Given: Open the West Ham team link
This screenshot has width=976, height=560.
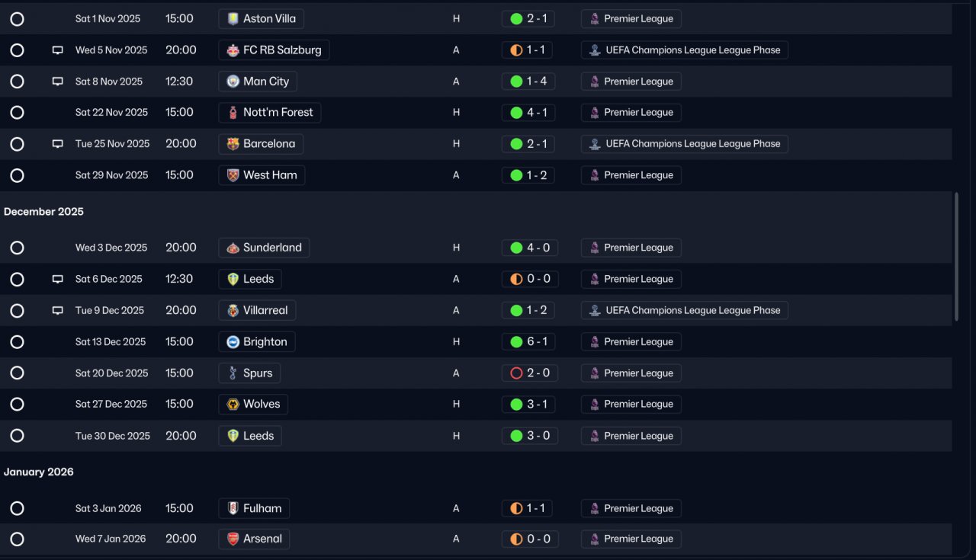Looking at the screenshot, I should tap(262, 175).
